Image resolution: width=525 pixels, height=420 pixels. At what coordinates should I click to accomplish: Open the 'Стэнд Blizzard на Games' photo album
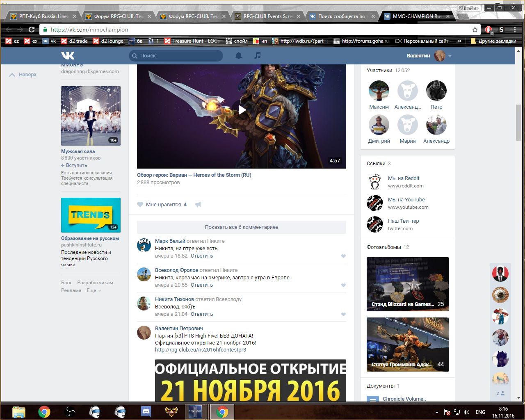pyautogui.click(x=408, y=284)
